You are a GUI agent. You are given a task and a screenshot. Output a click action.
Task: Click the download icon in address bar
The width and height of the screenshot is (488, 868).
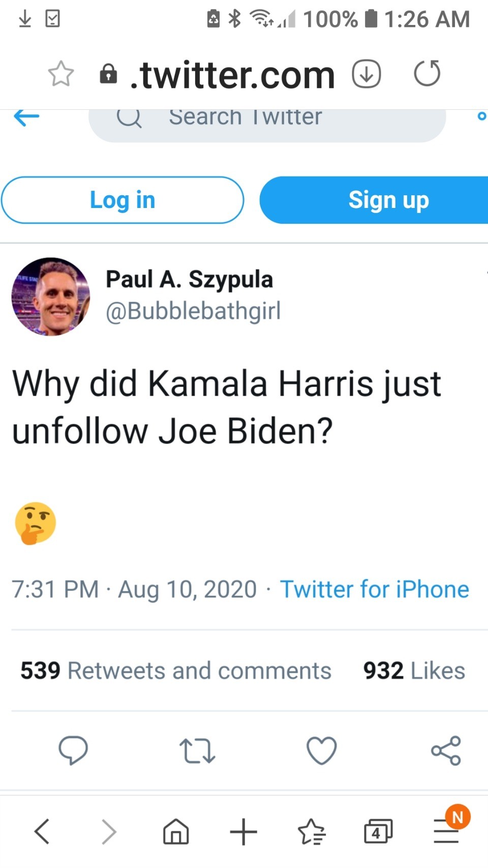click(367, 74)
